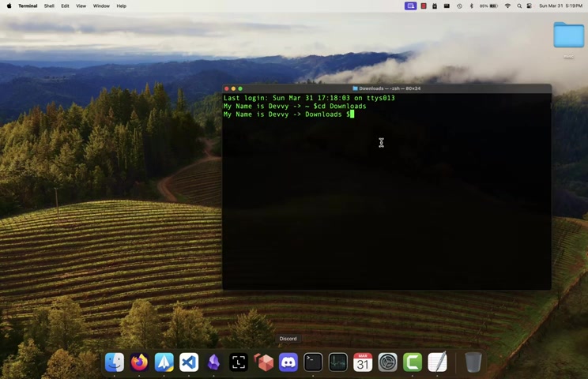Zoom the Terminal window with green button

tap(240, 88)
